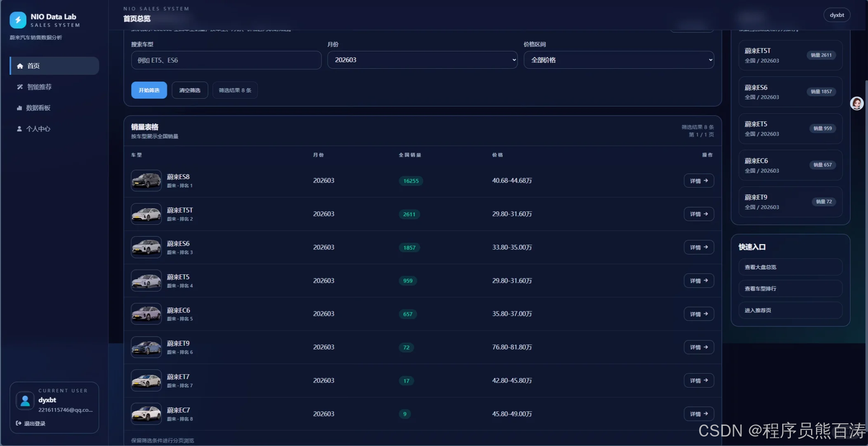This screenshot has height=446, width=868.
Task: Click the 蔚来EC7 car thumbnail
Action: [x=146, y=414]
